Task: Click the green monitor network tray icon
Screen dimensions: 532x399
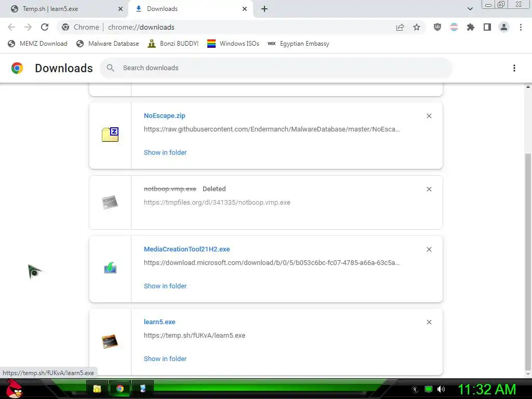Action: pyautogui.click(x=429, y=390)
